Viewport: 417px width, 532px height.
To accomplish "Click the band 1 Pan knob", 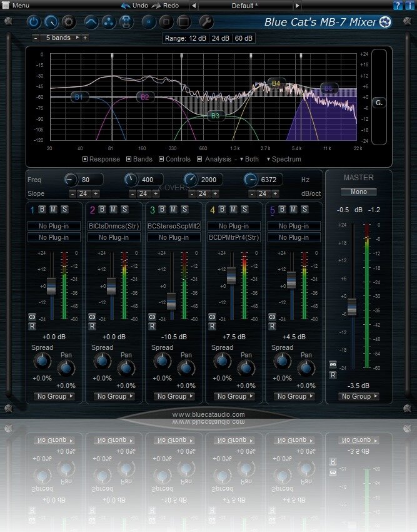I will [x=66, y=369].
